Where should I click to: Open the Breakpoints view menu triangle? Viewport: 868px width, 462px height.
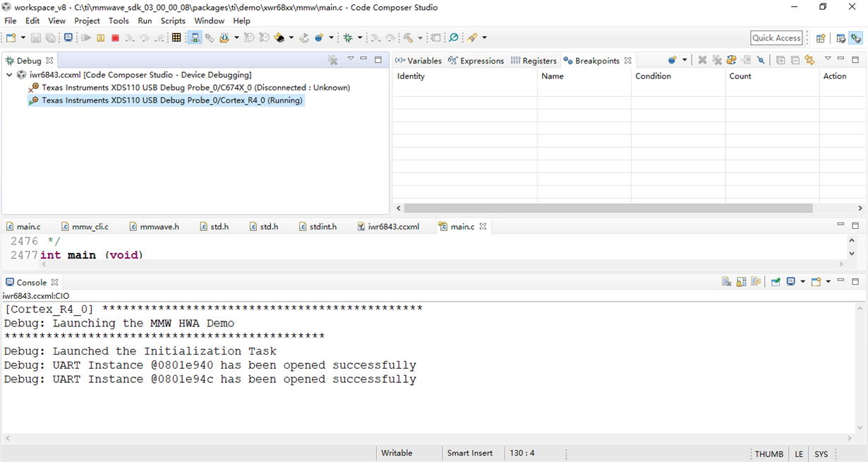pyautogui.click(x=828, y=59)
